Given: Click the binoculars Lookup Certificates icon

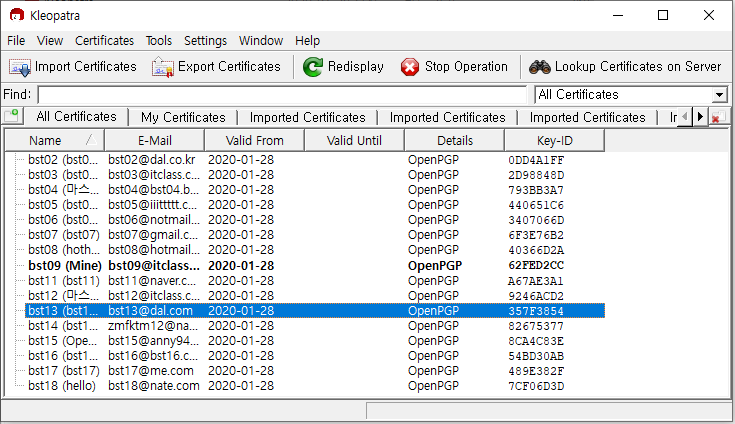Looking at the screenshot, I should (540, 67).
